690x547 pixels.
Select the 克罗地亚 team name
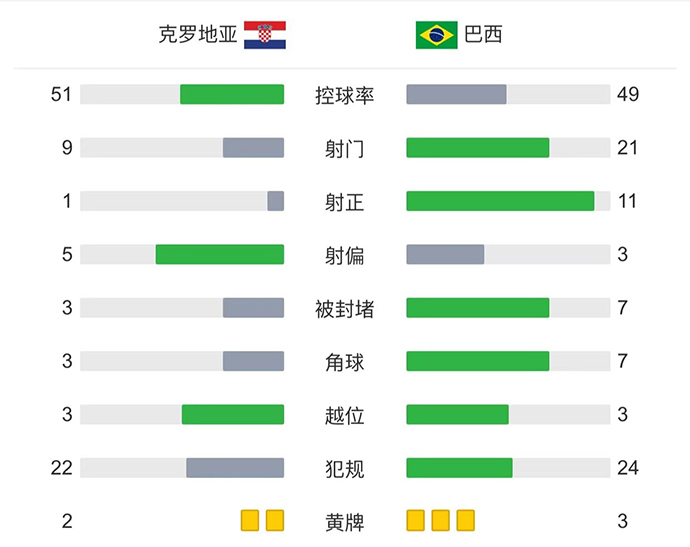tap(198, 35)
